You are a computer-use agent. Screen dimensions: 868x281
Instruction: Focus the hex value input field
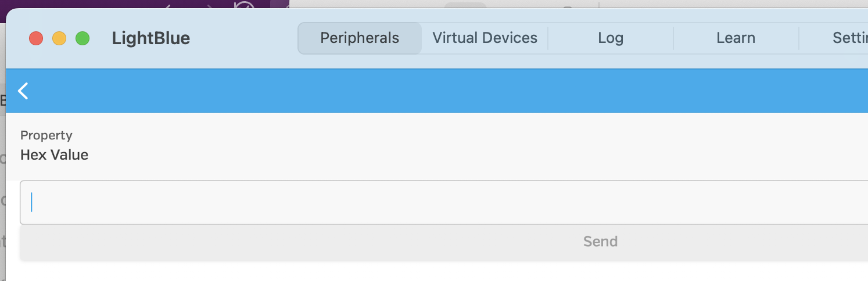point(442,202)
